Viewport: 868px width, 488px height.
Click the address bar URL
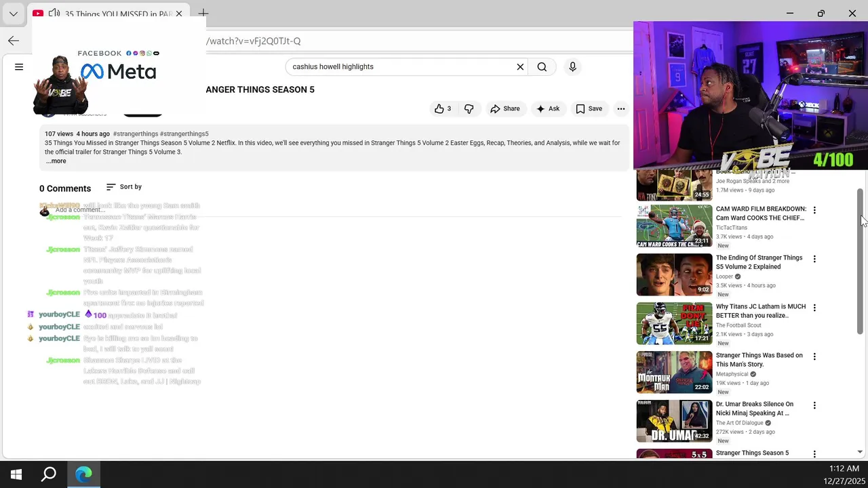pyautogui.click(x=254, y=41)
